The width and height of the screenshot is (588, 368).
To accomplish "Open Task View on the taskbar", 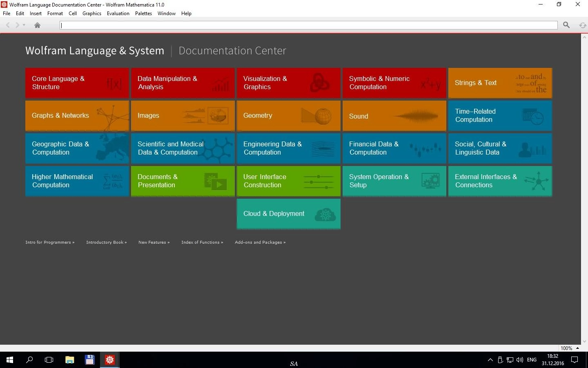I will click(x=49, y=360).
